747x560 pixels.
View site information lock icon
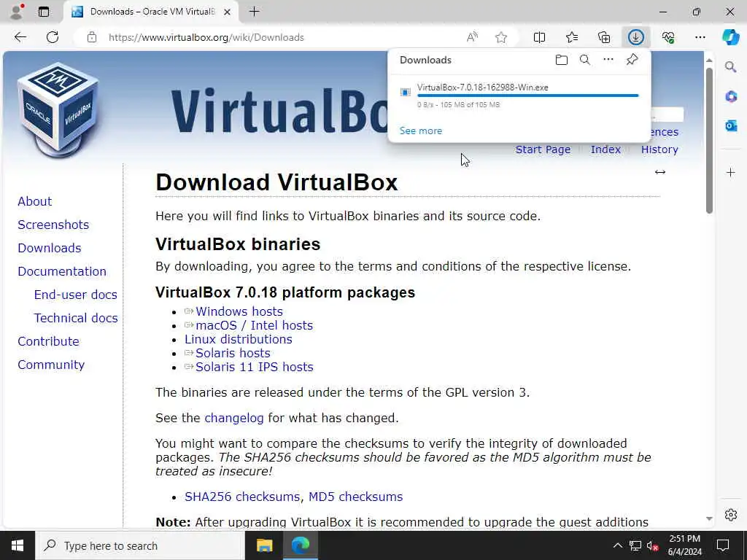point(92,37)
